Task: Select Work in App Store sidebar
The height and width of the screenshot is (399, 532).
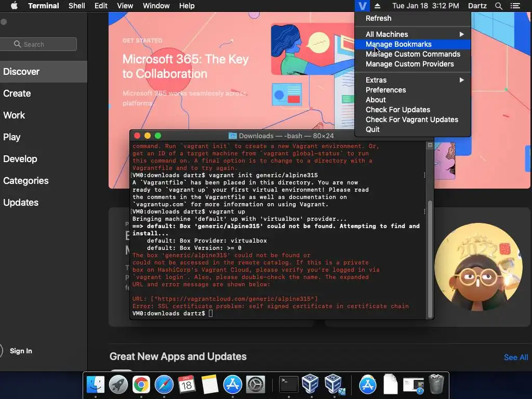Action: (44, 115)
